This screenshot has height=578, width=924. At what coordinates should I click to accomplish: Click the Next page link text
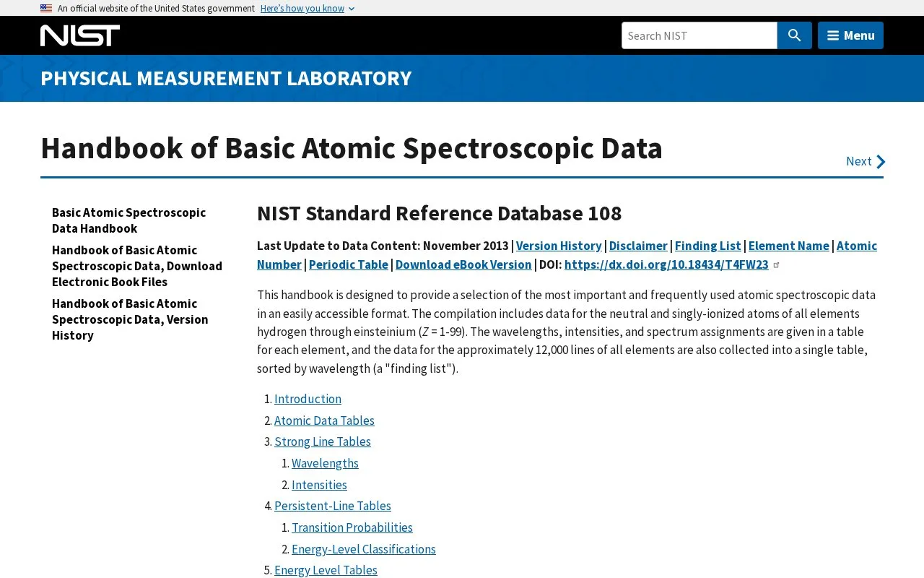(x=859, y=161)
